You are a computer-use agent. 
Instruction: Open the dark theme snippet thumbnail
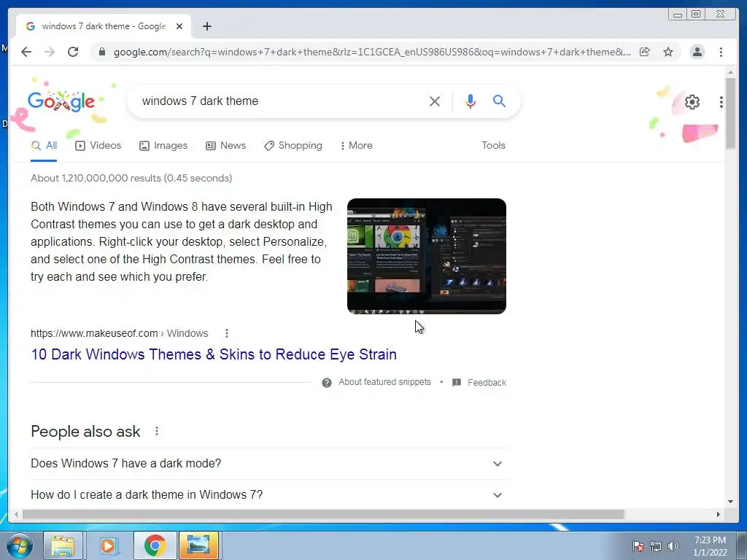pos(426,256)
